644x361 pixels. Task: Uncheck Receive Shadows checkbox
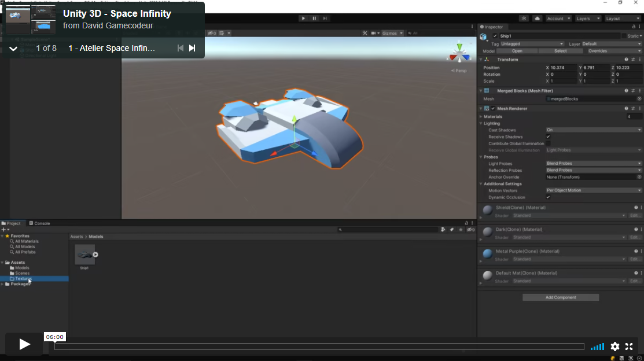(549, 137)
